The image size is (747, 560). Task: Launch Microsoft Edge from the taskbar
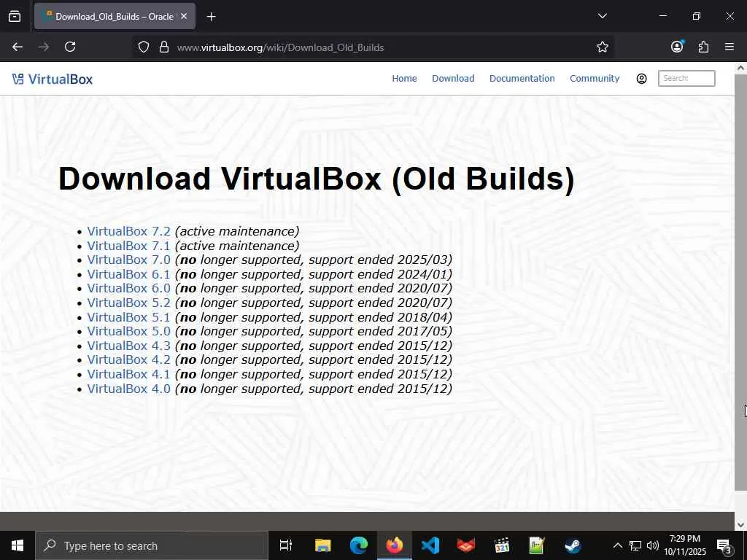(359, 545)
